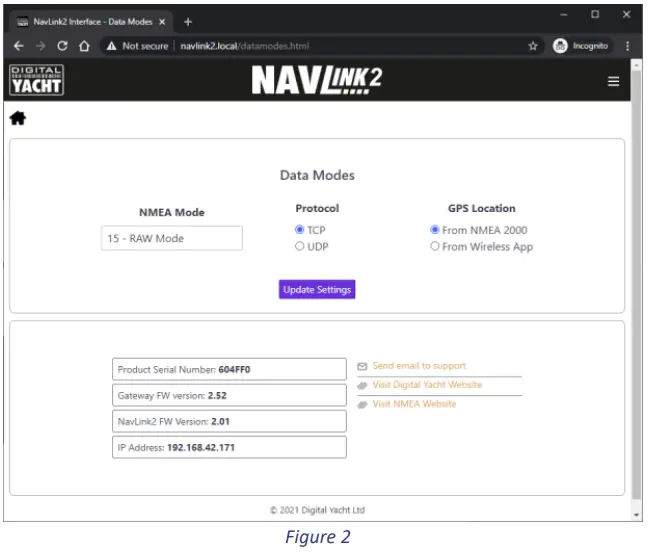This screenshot has height=559, width=648.
Task: Click Send email to support link
Action: tap(419, 366)
